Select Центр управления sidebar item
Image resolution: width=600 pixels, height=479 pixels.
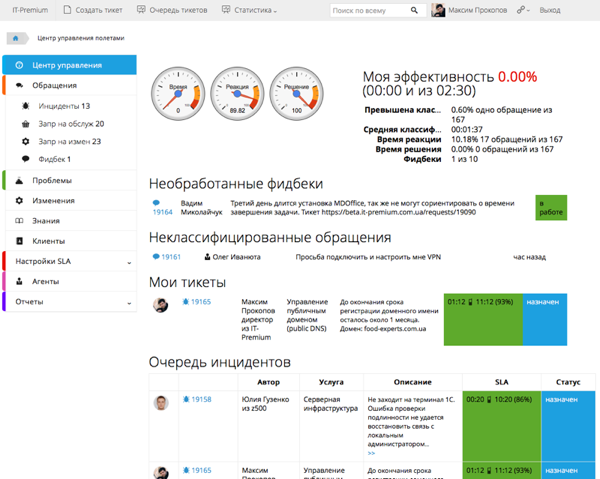pos(69,65)
